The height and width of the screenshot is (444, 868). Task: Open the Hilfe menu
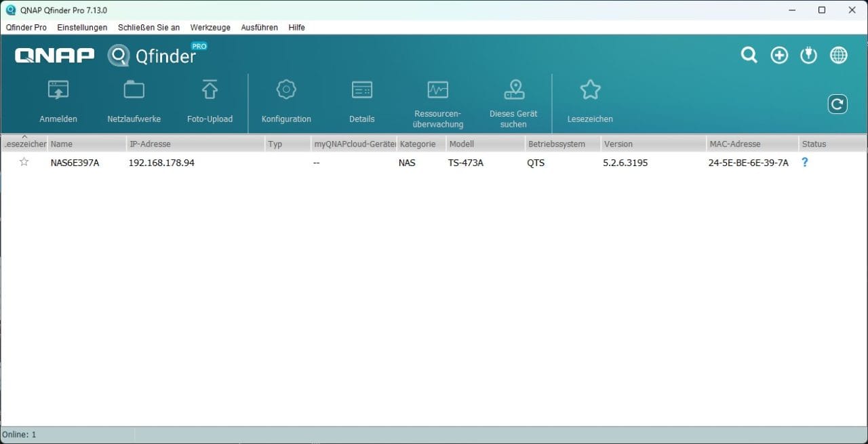pos(296,28)
